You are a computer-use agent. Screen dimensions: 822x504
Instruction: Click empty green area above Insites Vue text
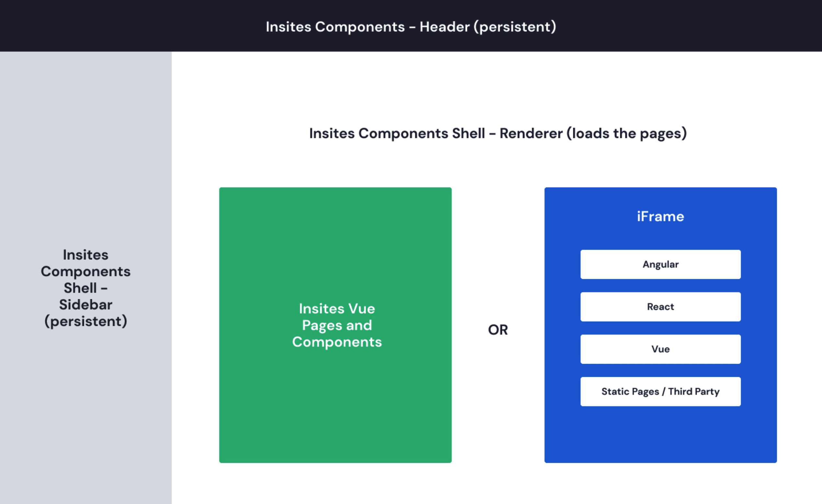click(335, 244)
